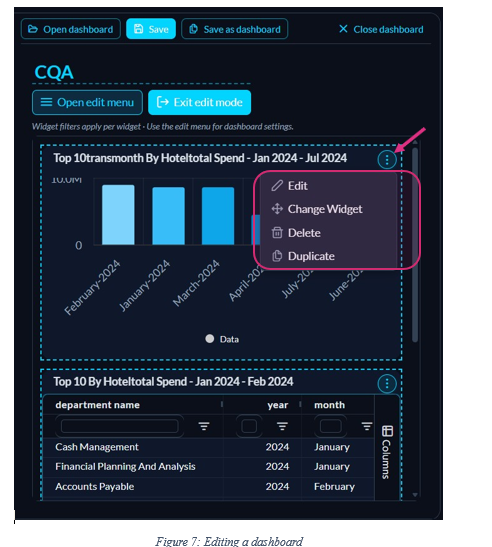The image size is (492, 547).
Task: Open the Columns side panel
Action: pos(387,452)
